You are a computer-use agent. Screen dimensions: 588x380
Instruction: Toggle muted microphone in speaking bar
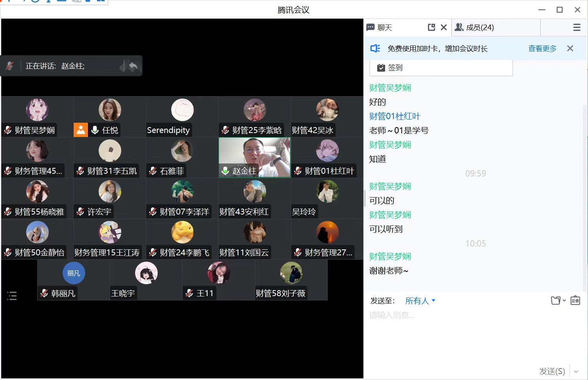[10, 66]
